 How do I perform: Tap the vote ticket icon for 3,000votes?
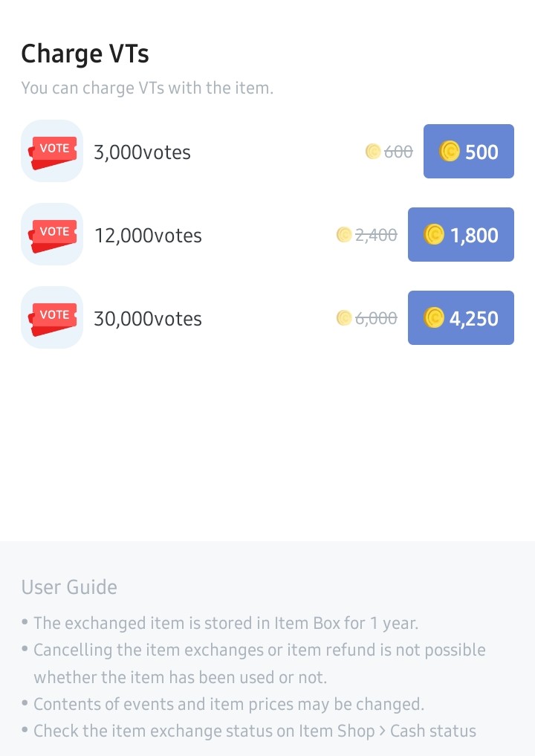pos(52,151)
